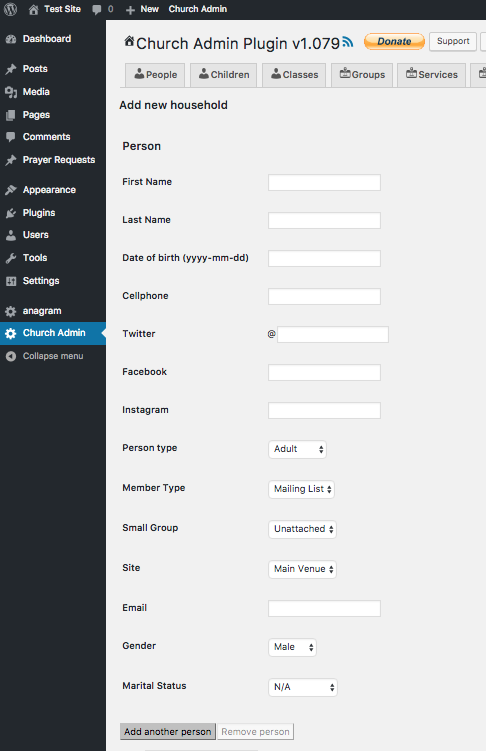Click the Test Site link in the admin bar

pos(62,9)
